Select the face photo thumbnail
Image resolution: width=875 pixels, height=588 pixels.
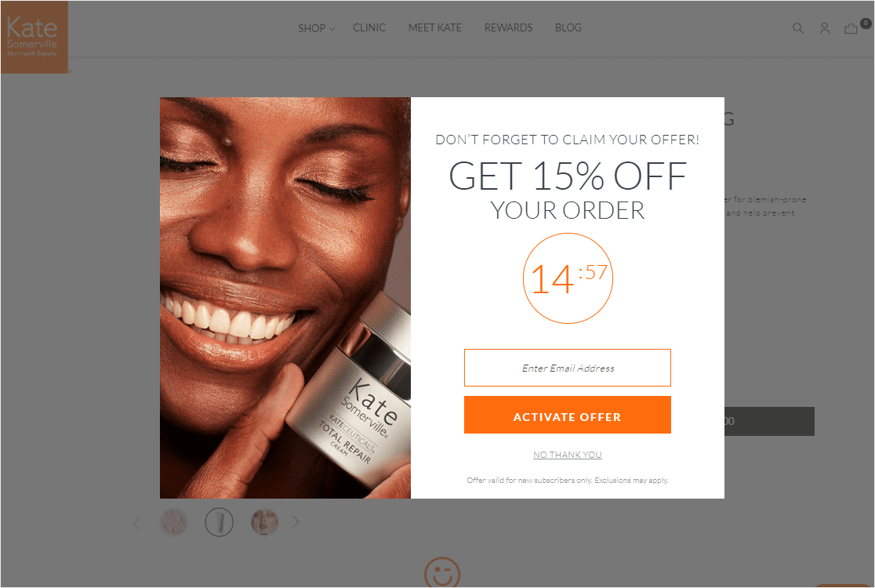tap(264, 523)
